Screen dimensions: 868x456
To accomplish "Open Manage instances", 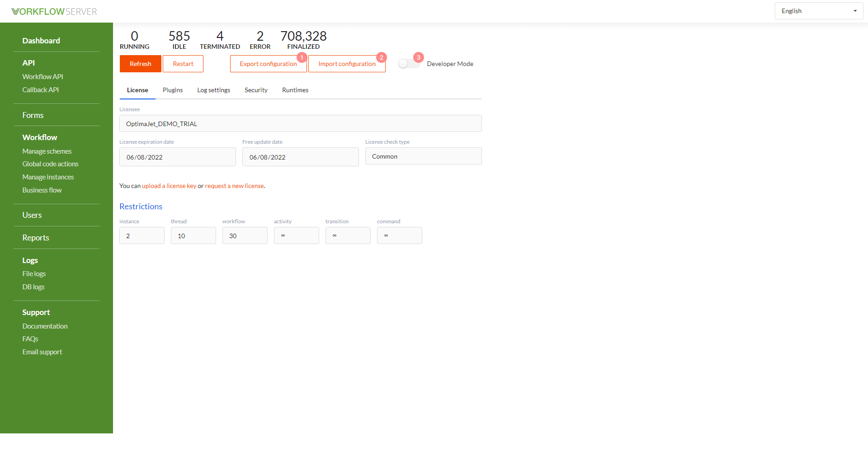I will [x=48, y=177].
